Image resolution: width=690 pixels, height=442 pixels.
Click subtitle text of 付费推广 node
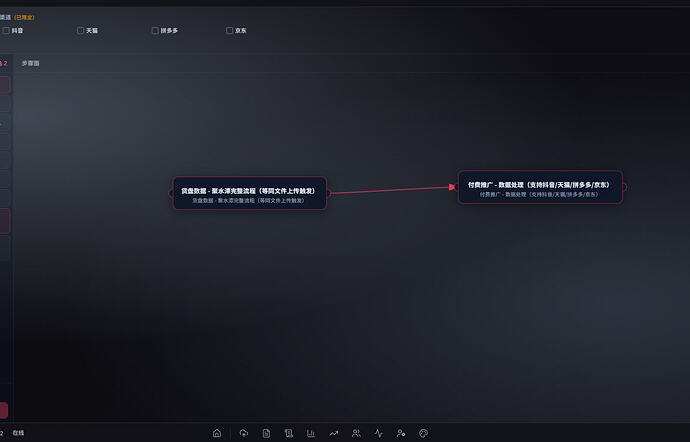point(539,194)
